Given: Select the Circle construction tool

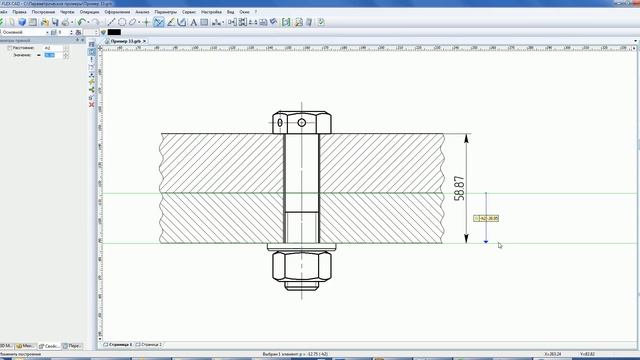Looking at the screenshot, I should pyautogui.click(x=122, y=22).
